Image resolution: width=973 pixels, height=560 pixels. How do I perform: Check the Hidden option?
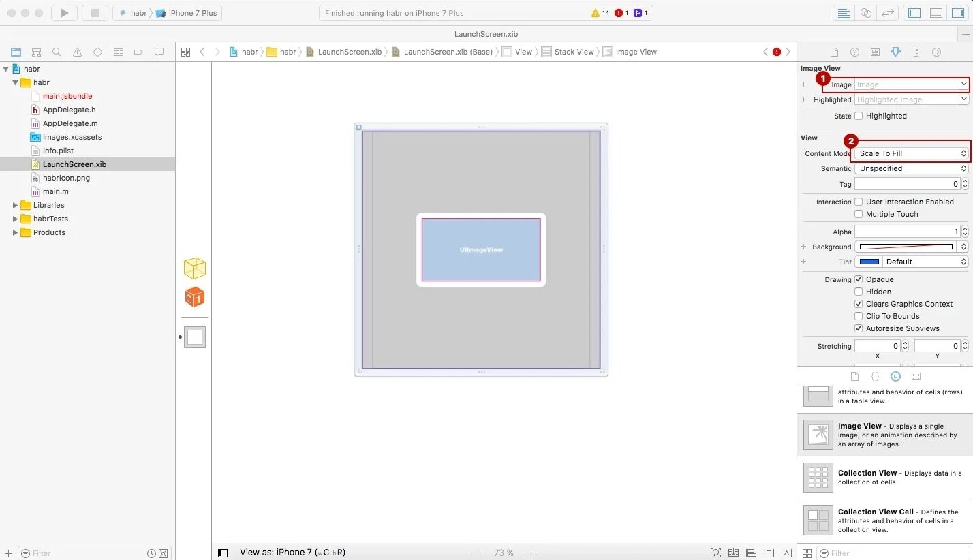(x=859, y=292)
